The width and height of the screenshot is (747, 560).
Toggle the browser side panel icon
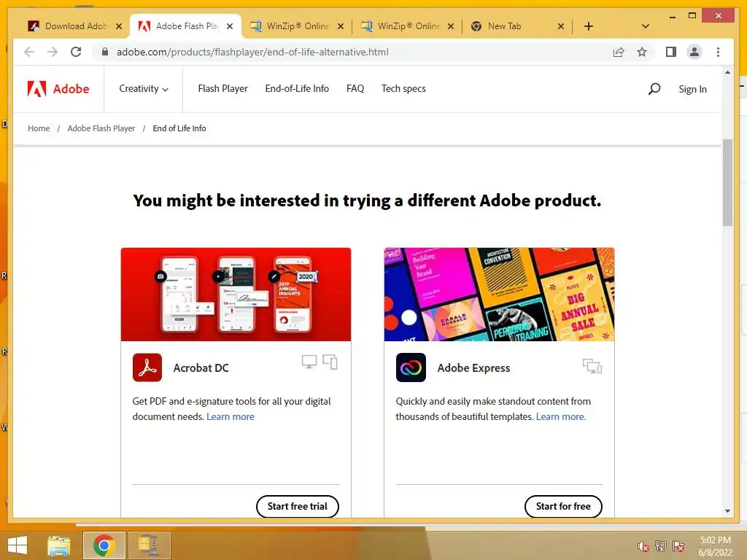[x=671, y=52]
